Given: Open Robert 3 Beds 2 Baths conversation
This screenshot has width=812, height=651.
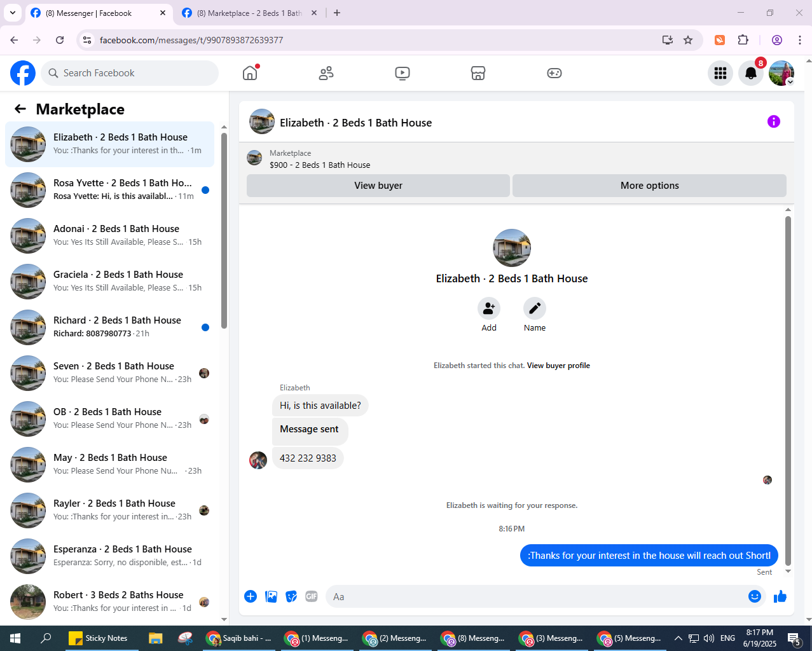Looking at the screenshot, I should pos(110,602).
